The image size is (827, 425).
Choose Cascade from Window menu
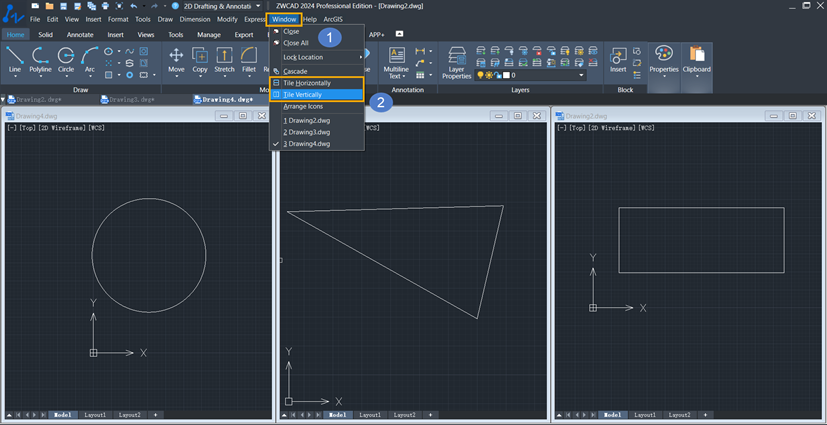(316, 71)
